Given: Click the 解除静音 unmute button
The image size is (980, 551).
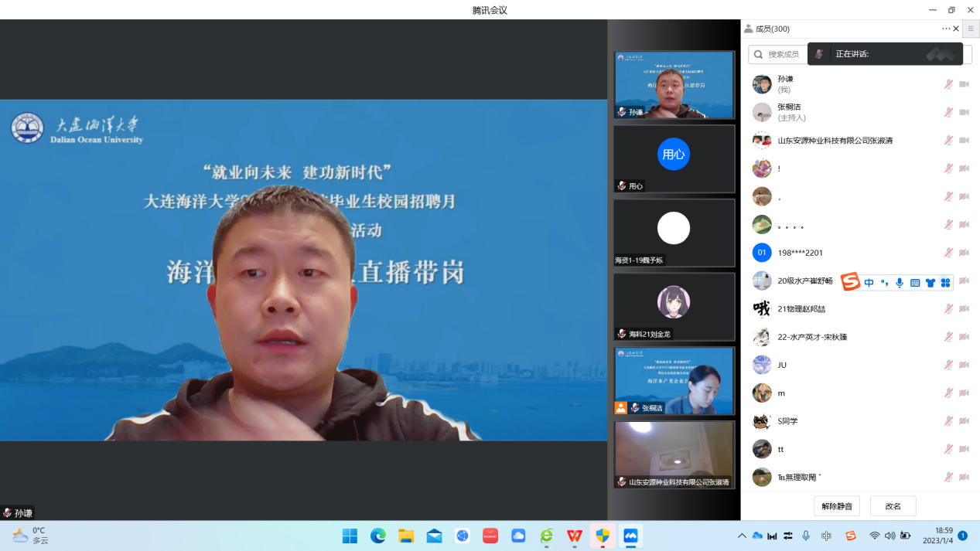Looking at the screenshot, I should [837, 506].
